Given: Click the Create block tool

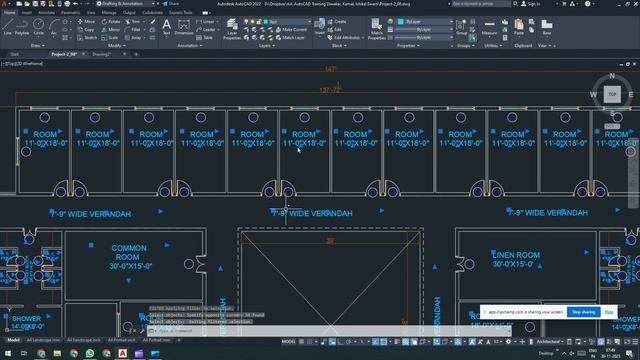Looking at the screenshot, I should coord(337,22).
